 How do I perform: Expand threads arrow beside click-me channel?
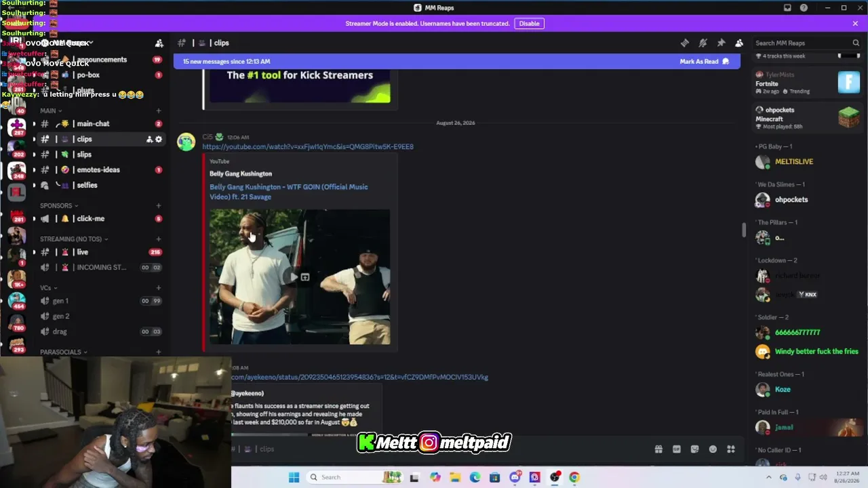click(34, 219)
